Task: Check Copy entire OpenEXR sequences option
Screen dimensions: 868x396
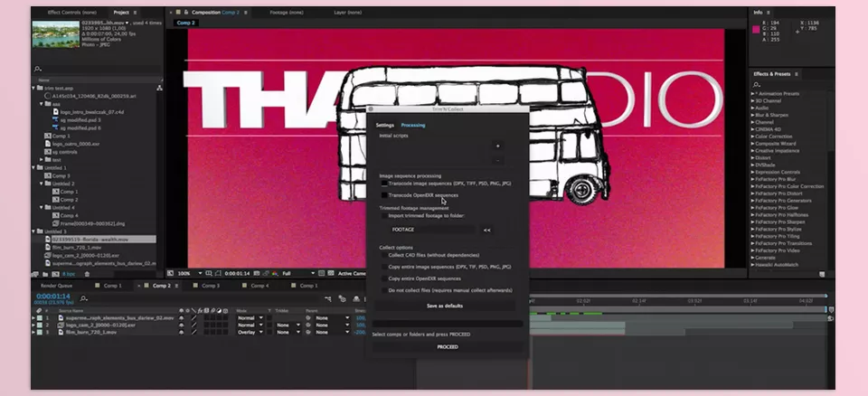Action: coord(384,278)
